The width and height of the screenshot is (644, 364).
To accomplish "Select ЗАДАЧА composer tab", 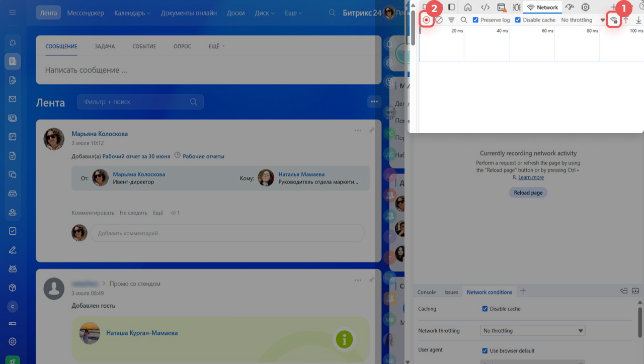I will (x=105, y=46).
